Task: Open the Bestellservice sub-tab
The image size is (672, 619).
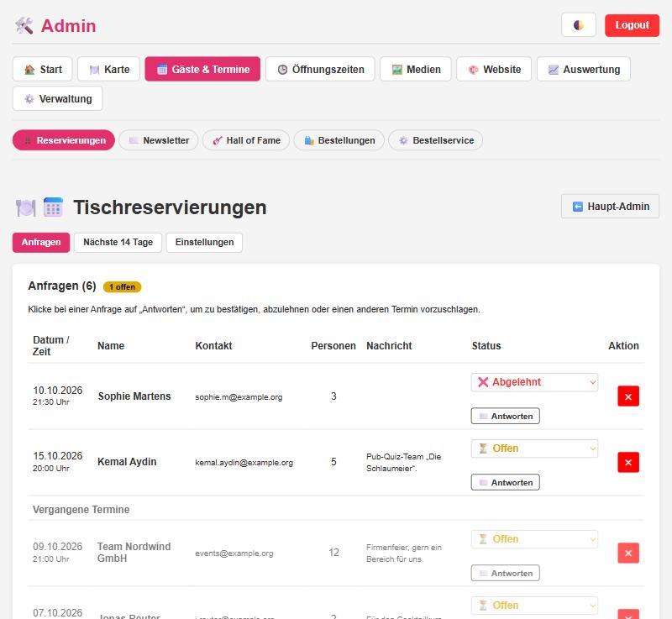Action: click(x=435, y=140)
